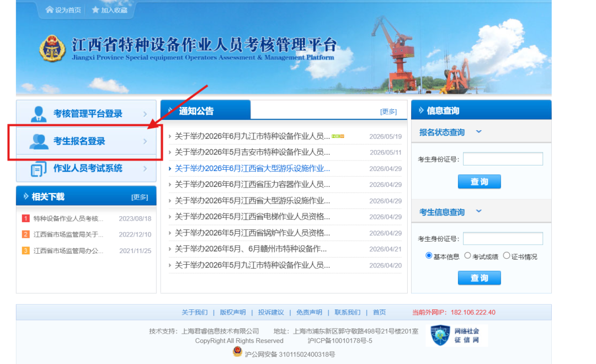Select the 证书情况 radio button

[x=506, y=256]
